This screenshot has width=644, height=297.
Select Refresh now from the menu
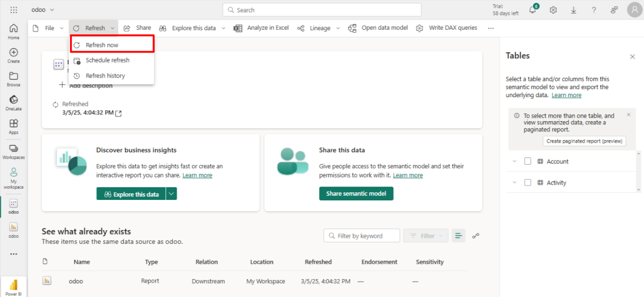coord(102,45)
